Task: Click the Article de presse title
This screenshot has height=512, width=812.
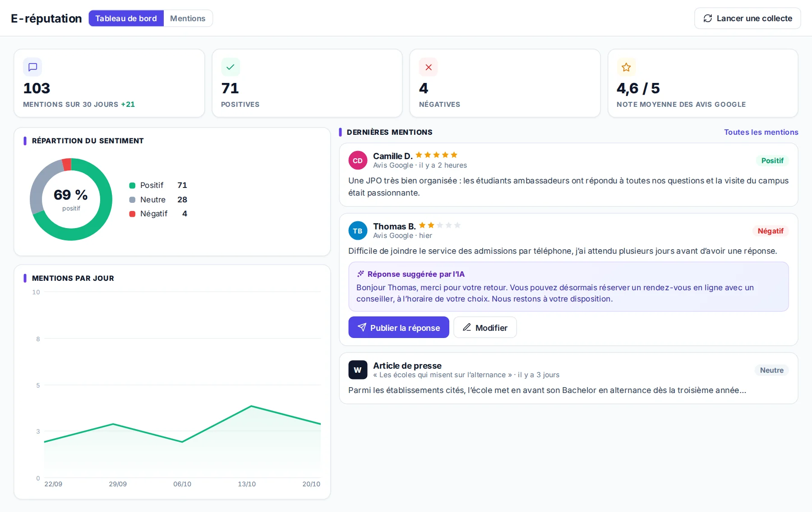Action: click(x=407, y=366)
